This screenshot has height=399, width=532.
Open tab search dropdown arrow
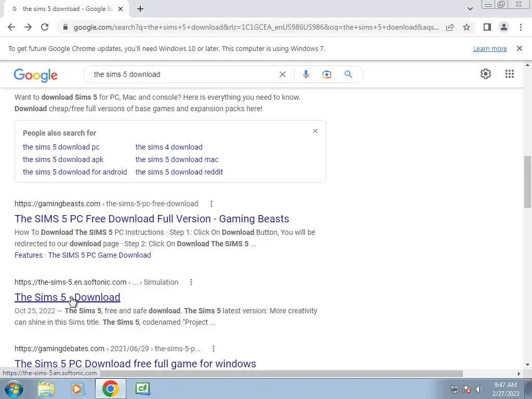470,9
